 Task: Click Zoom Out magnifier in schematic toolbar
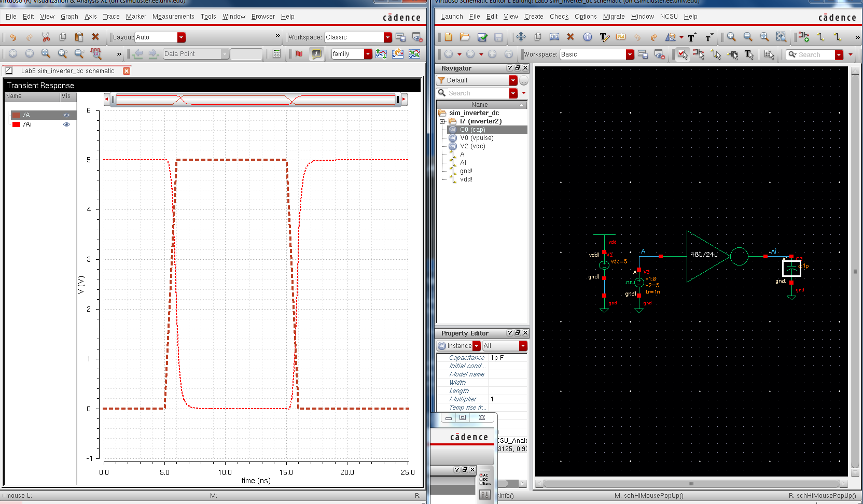coord(748,37)
